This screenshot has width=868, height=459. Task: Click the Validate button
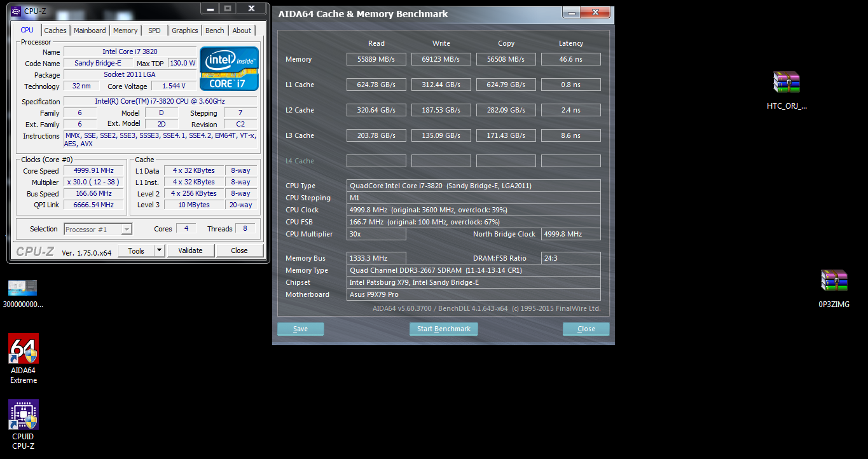(x=190, y=250)
